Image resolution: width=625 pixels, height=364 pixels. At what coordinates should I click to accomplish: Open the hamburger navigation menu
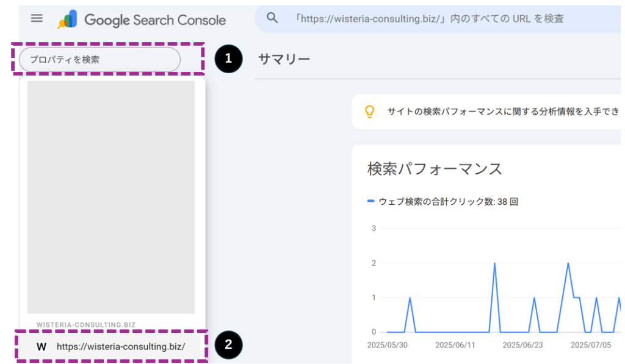[x=37, y=18]
